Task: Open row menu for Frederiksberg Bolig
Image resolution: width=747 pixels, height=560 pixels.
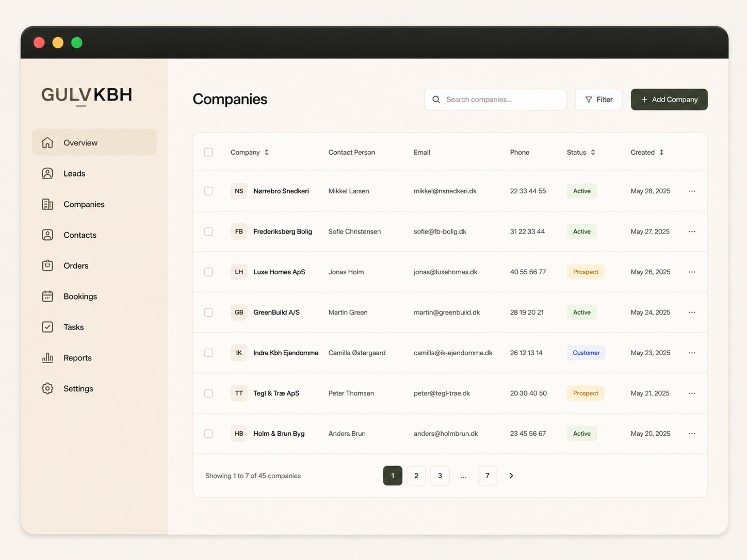Action: pyautogui.click(x=692, y=232)
